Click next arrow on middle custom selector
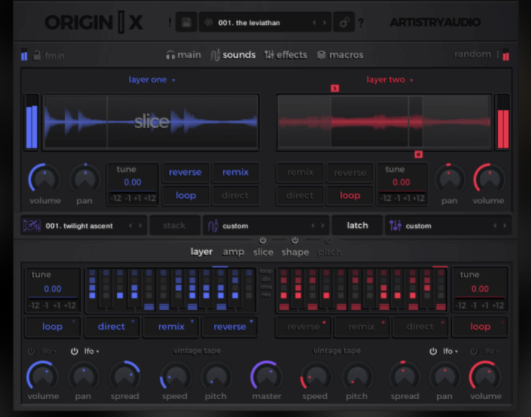The width and height of the screenshot is (531, 417). point(323,226)
